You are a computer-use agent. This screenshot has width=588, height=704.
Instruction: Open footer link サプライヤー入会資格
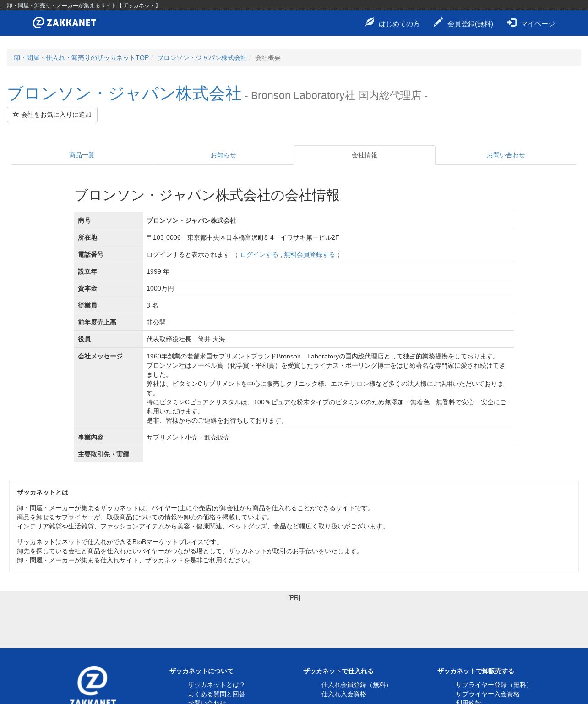488,694
